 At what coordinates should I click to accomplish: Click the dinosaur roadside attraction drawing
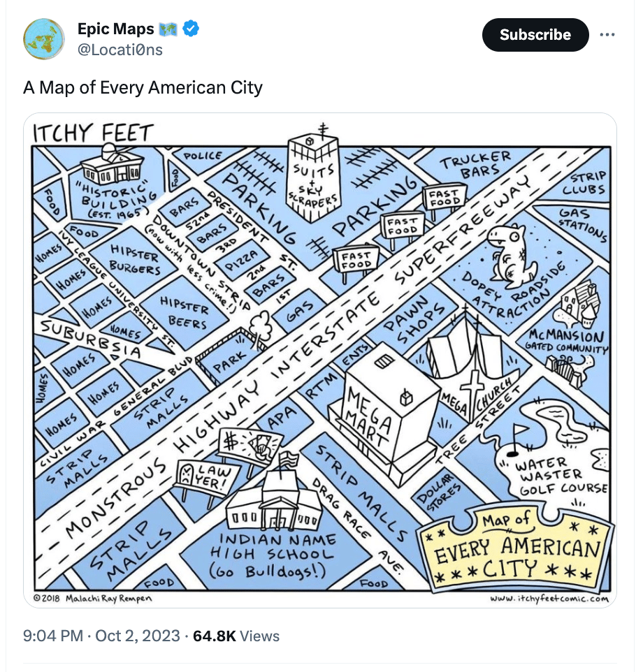512,256
